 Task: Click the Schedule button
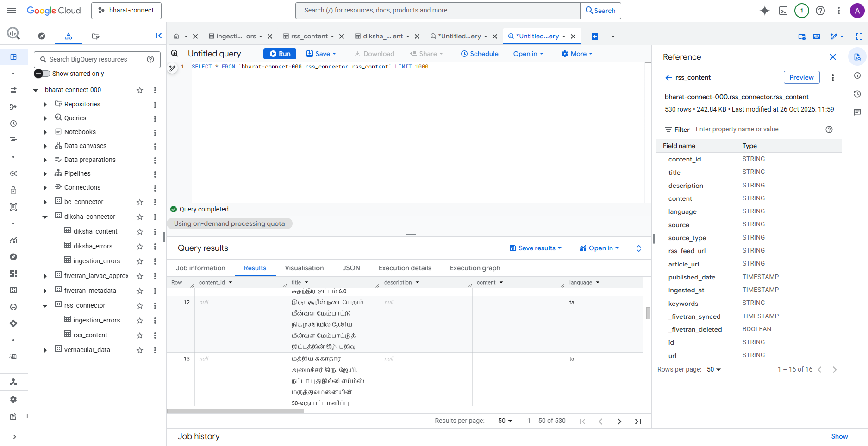pyautogui.click(x=480, y=54)
